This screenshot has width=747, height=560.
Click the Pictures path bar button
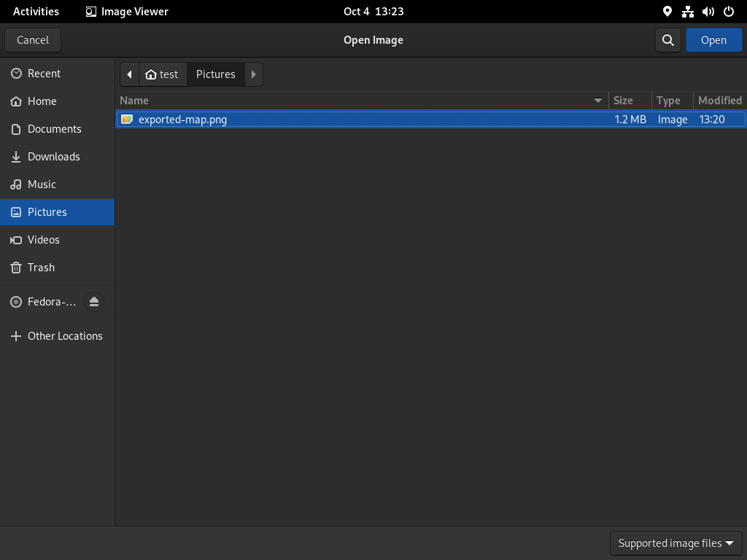pyautogui.click(x=216, y=74)
